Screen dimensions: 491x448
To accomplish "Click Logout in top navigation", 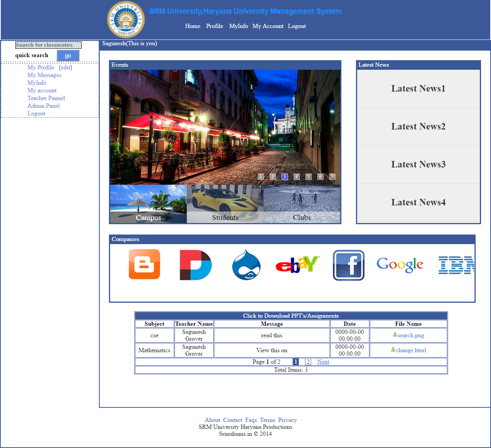I will click(297, 26).
